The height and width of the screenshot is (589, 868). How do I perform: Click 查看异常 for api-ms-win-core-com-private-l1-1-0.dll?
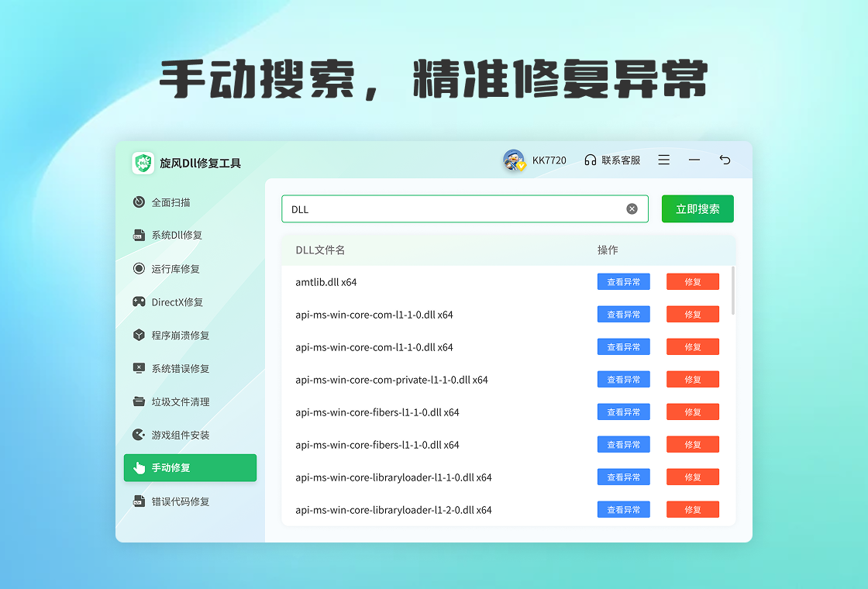(623, 380)
